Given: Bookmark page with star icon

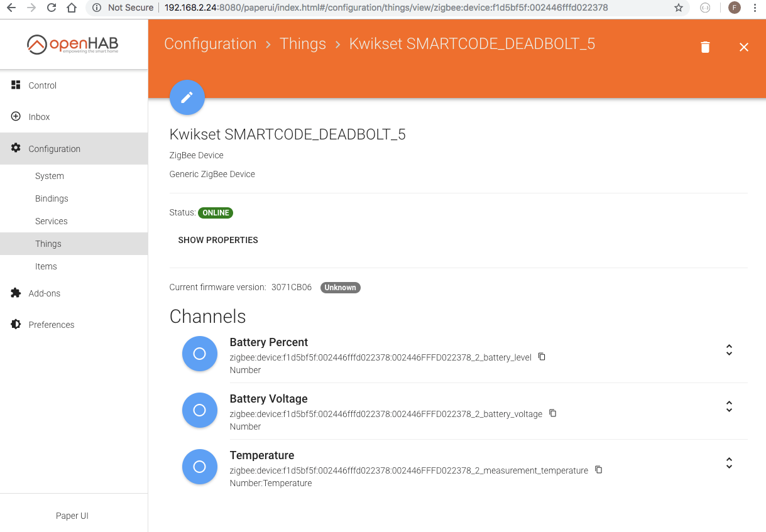Looking at the screenshot, I should (x=679, y=8).
